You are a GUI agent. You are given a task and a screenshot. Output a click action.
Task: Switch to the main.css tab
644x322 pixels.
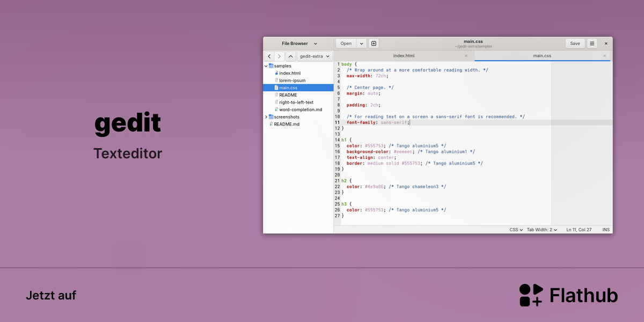pyautogui.click(x=541, y=56)
